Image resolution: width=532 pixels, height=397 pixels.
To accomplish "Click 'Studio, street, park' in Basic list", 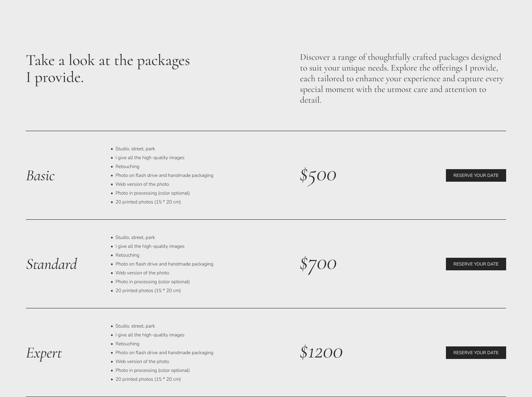I will pos(135,149).
